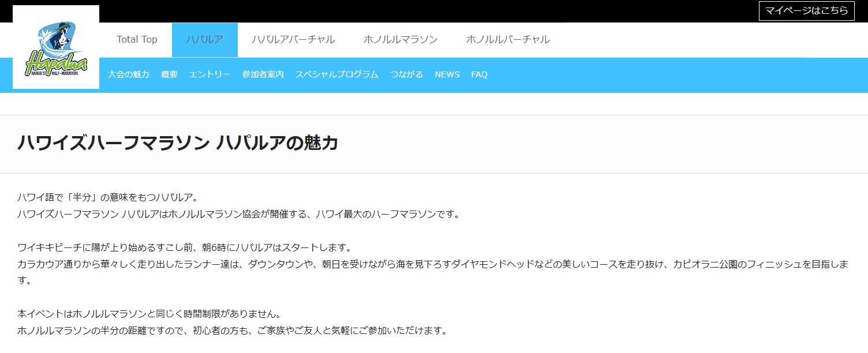Click the line mentioning 朝6時にハパルアはスタート
Screen dimensions: 868x353
[185, 247]
